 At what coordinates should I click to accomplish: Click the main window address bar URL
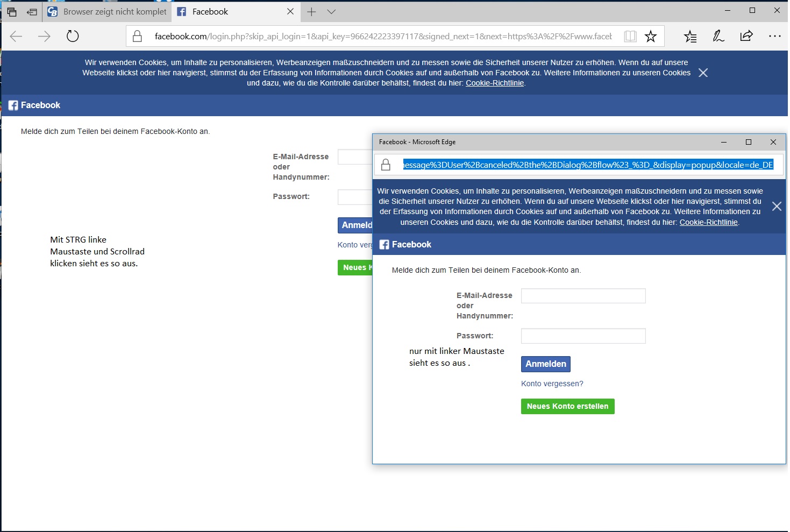tap(383, 36)
